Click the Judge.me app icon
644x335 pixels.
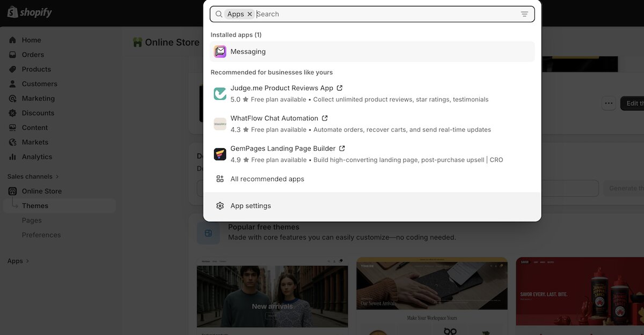pyautogui.click(x=220, y=94)
